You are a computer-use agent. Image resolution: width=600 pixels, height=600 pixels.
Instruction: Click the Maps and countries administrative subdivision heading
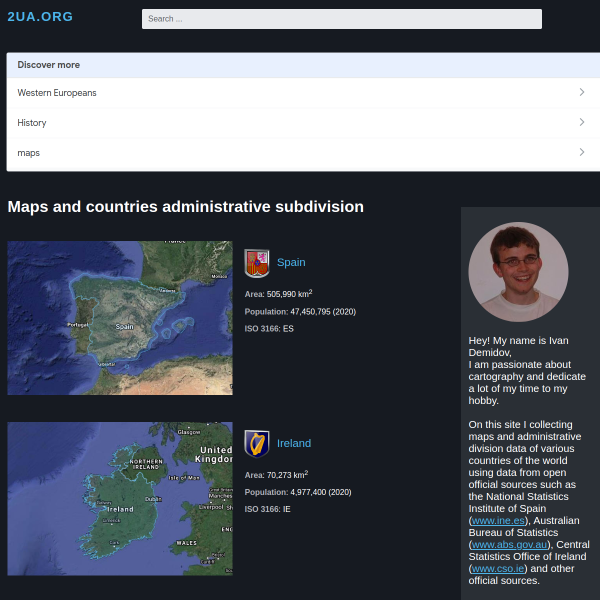(x=186, y=207)
